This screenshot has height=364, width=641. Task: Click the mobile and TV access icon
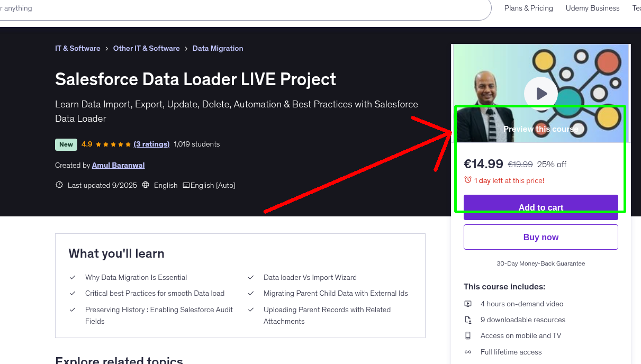coord(468,335)
